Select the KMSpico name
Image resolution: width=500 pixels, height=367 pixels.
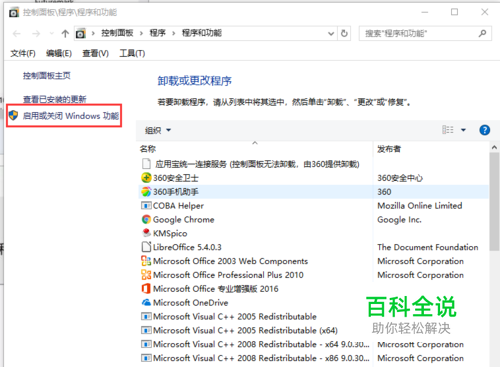[170, 233]
